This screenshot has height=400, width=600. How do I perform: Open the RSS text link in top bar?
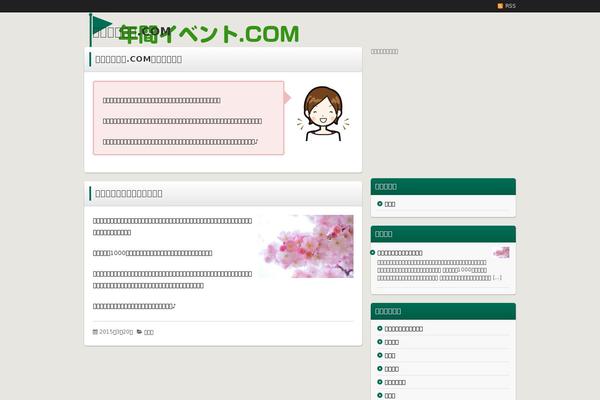[x=510, y=6]
